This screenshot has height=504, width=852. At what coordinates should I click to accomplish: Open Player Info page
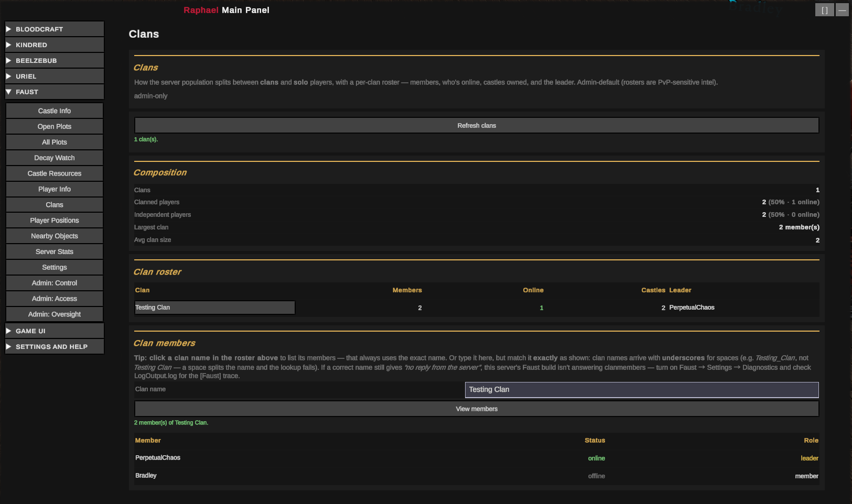(55, 189)
